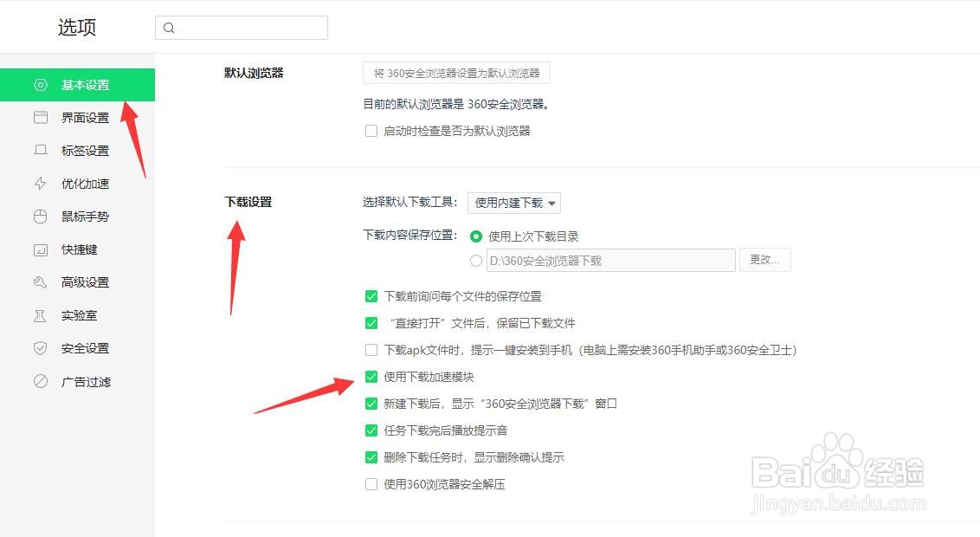Click the 标签设置 tab icon
This screenshot has width=980, height=537.
41,150
